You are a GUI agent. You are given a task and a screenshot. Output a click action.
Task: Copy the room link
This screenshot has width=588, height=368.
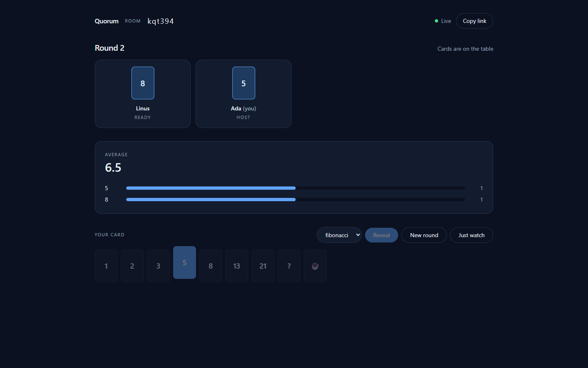[474, 21]
